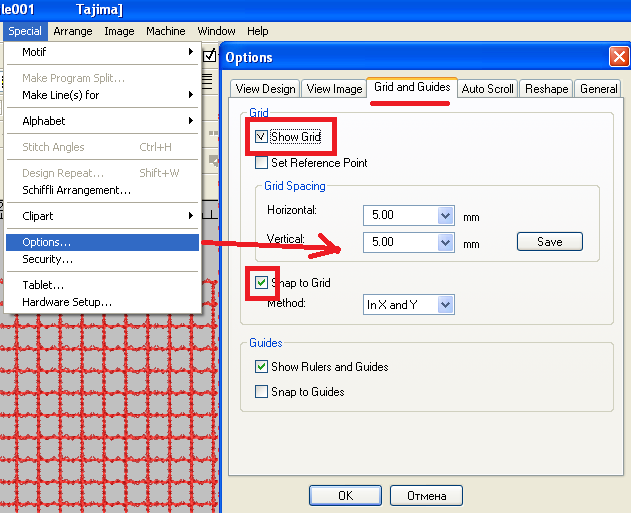Switch to the Auto Scroll tab
The width and height of the screenshot is (631, 513).
(488, 89)
